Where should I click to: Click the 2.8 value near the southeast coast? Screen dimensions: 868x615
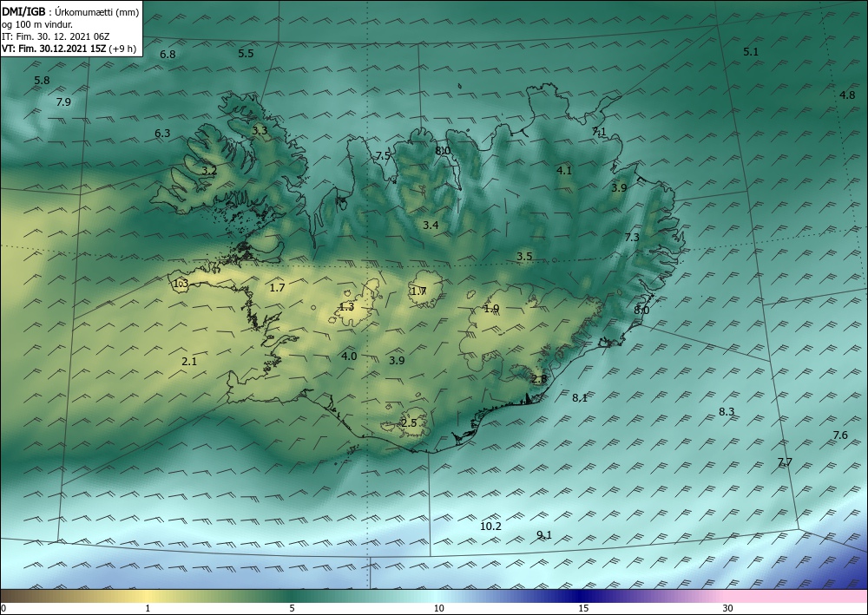click(539, 379)
